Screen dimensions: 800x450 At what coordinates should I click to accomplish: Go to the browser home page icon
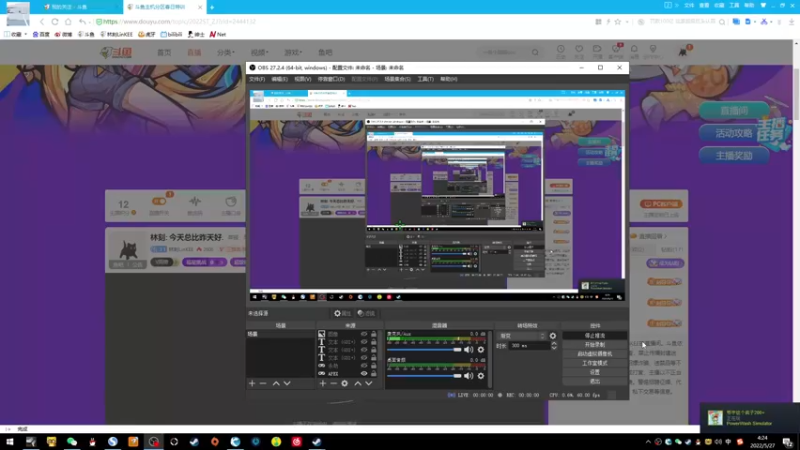[x=68, y=22]
